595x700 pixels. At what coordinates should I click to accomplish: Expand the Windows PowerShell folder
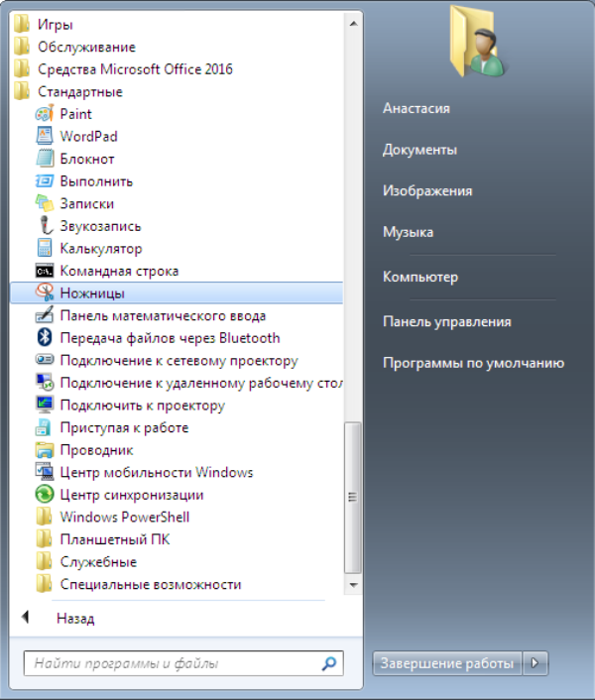coord(112,517)
